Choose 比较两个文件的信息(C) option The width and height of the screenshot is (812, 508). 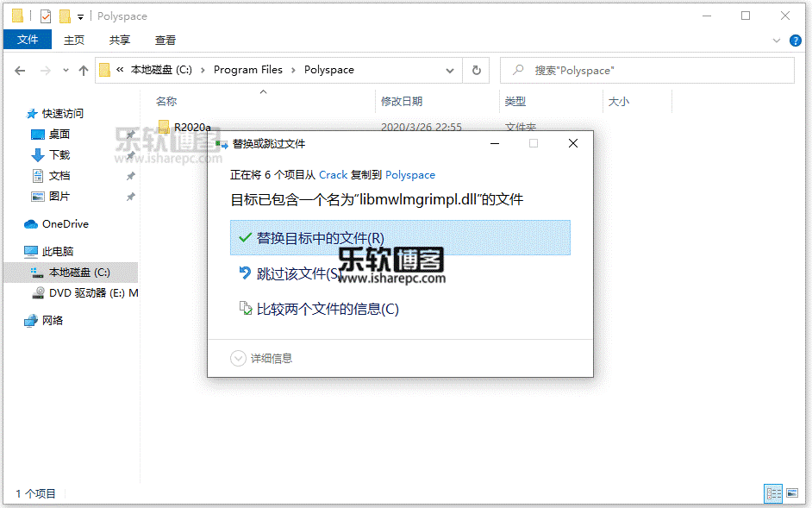click(x=328, y=309)
